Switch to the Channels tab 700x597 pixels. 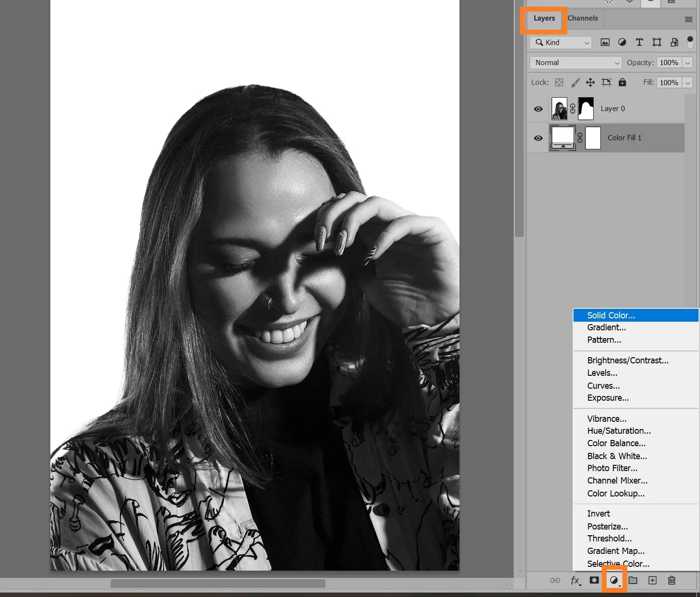(583, 18)
